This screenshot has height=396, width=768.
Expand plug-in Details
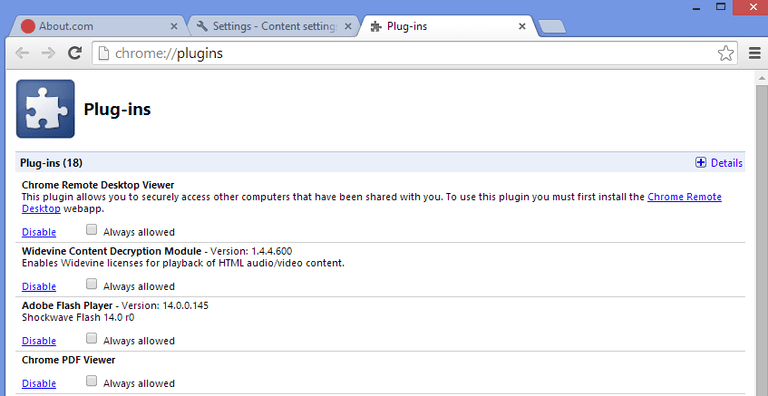[x=727, y=163]
